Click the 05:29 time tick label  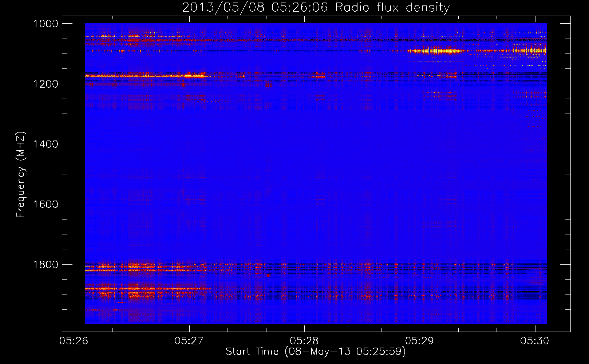[x=420, y=341]
